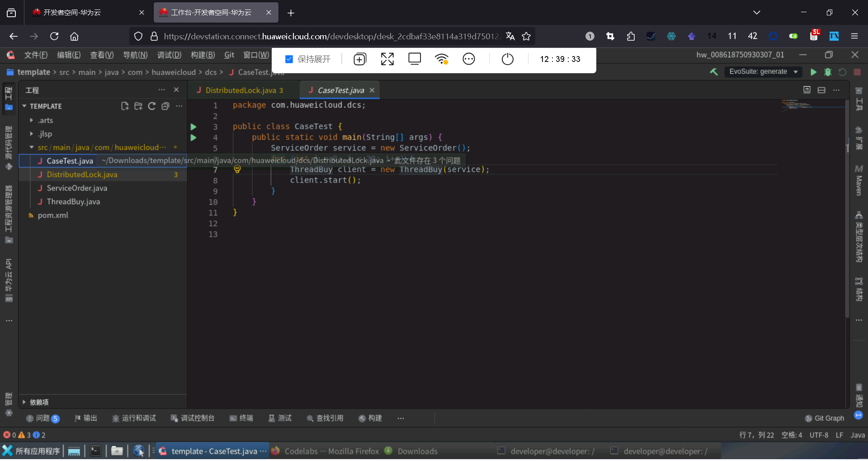Open ThreadBuy.java in file tree
The width and height of the screenshot is (868, 461).
[73, 202]
